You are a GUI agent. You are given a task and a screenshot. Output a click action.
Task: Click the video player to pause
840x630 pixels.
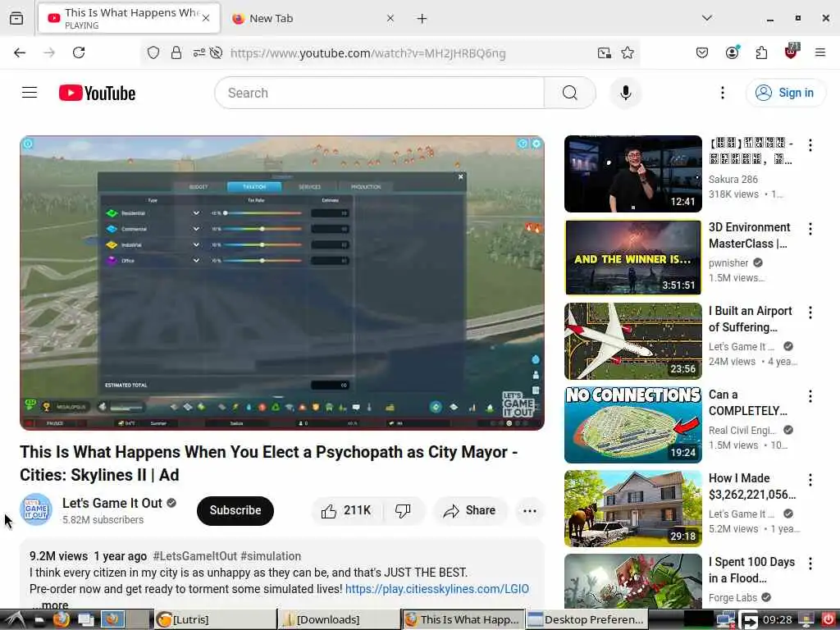tap(282, 283)
